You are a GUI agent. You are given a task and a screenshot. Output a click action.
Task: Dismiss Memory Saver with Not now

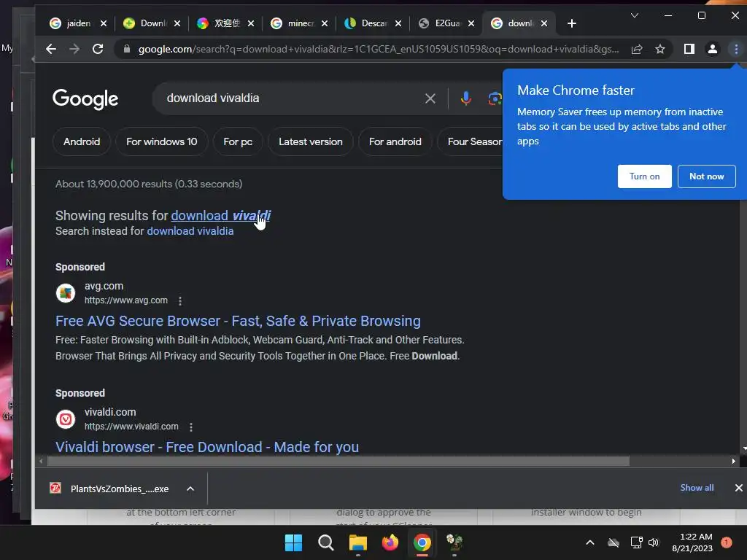[706, 176]
